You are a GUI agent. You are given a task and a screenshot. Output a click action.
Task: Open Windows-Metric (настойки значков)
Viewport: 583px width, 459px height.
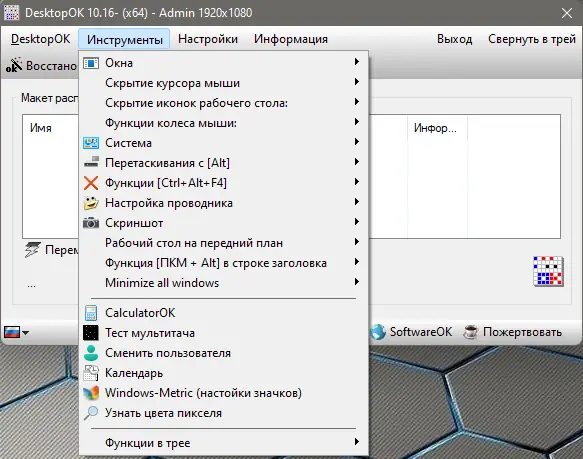224,393
